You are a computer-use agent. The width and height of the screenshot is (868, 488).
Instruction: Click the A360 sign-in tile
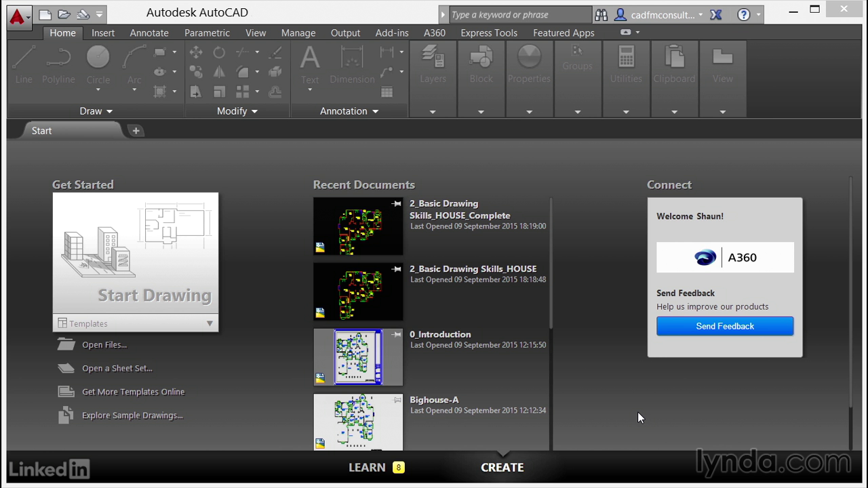tap(725, 258)
